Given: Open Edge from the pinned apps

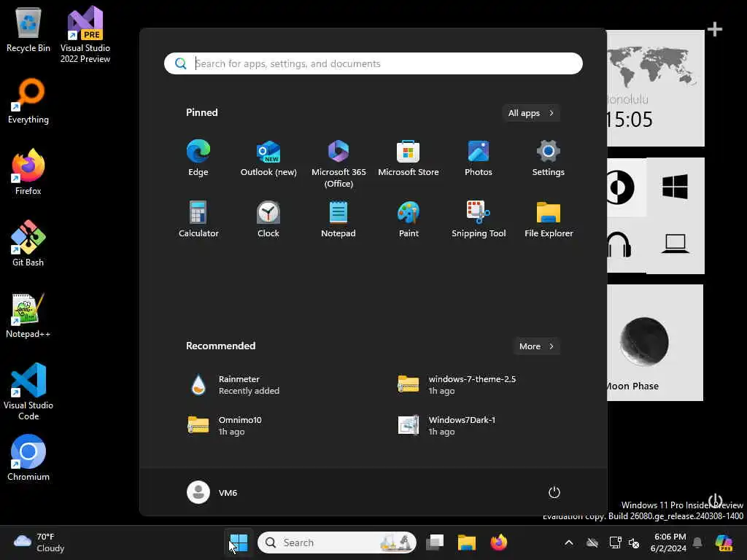Looking at the screenshot, I should 198,158.
